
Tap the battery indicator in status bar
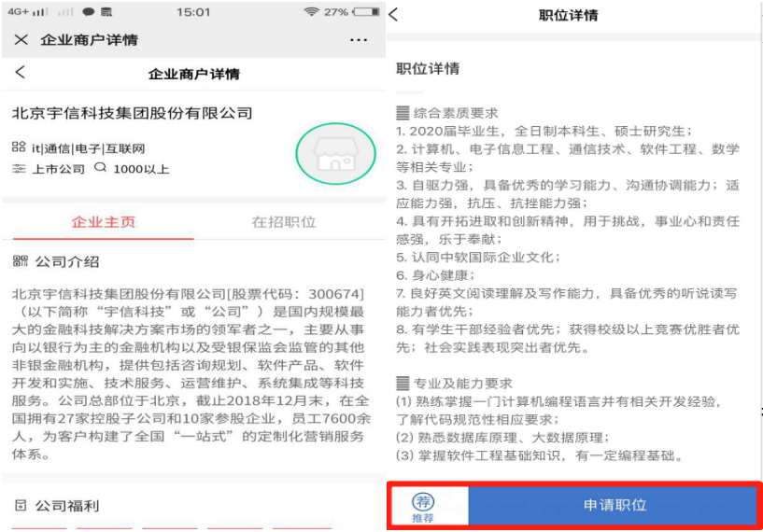pos(366,12)
